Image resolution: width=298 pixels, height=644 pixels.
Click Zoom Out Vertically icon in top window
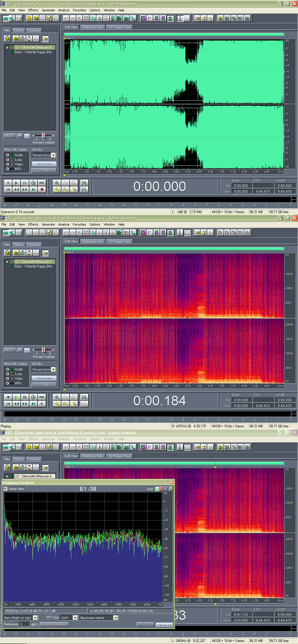coord(84,189)
